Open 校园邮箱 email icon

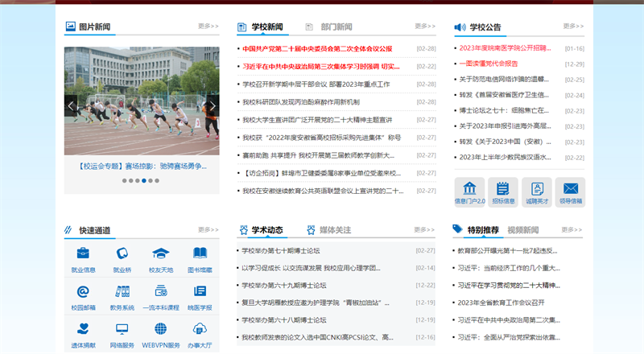(x=83, y=292)
